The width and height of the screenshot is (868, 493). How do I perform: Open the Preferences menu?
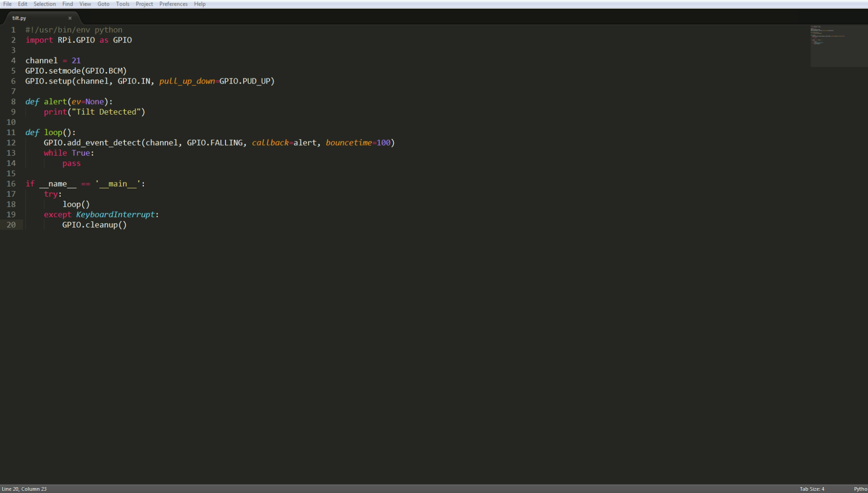pyautogui.click(x=173, y=4)
